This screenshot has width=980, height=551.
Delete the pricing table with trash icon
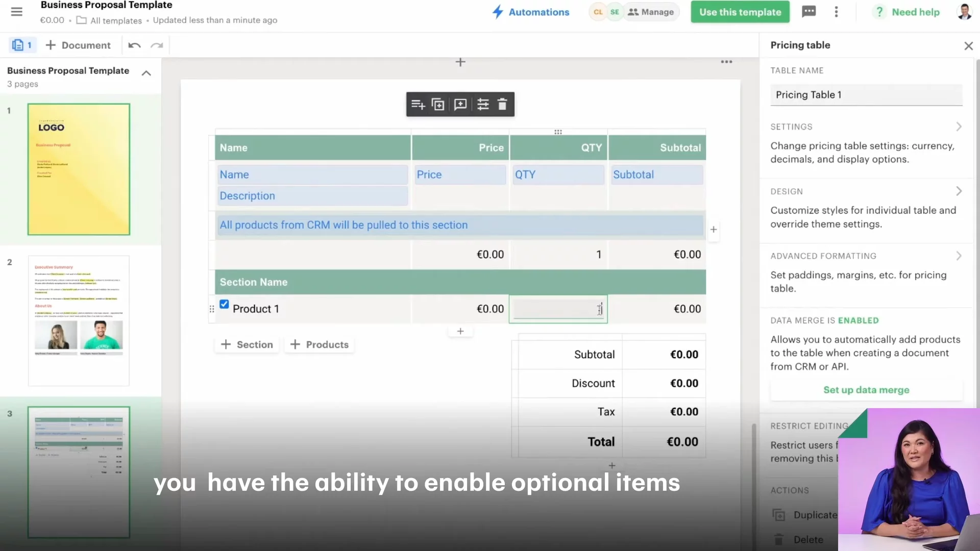(502, 105)
